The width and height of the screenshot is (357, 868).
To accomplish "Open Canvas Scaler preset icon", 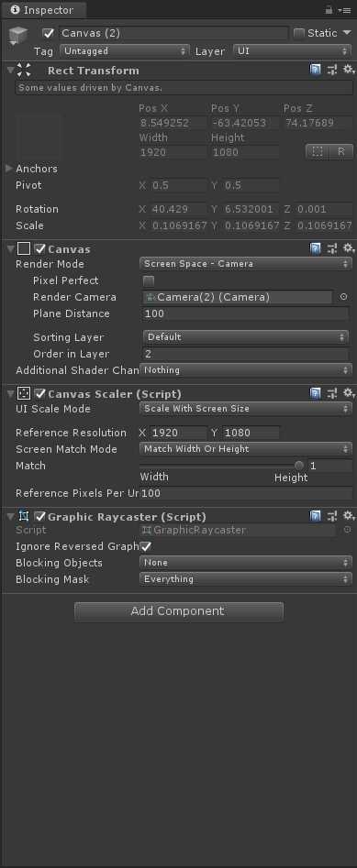I will [x=332, y=393].
